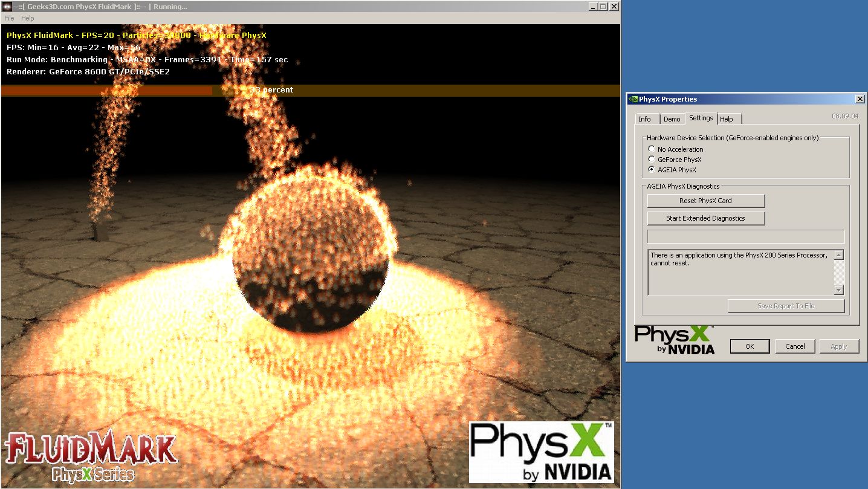This screenshot has width=868, height=489.
Task: Click the Renderer GeForce 8600 GT text line
Action: [x=88, y=72]
